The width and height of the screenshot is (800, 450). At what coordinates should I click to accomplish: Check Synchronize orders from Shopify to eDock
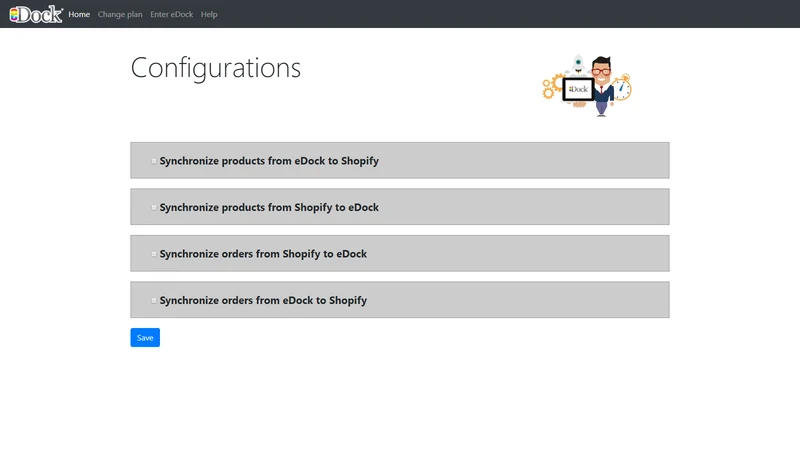pyautogui.click(x=154, y=254)
